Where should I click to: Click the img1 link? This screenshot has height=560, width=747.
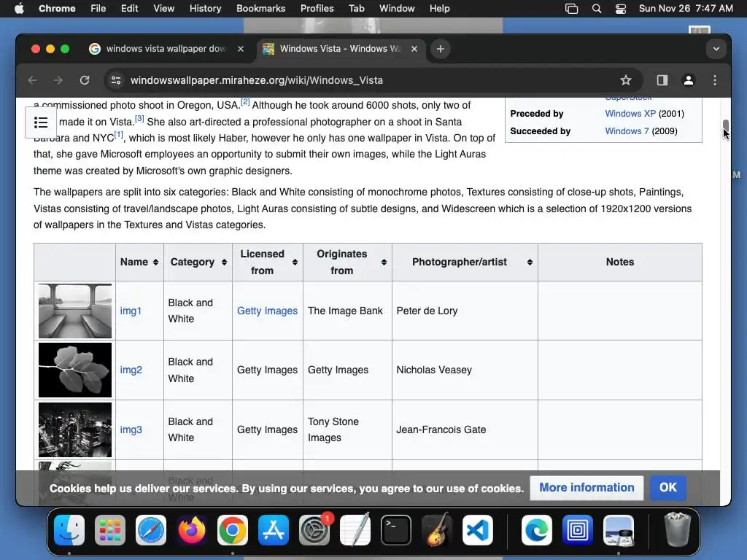[131, 311]
